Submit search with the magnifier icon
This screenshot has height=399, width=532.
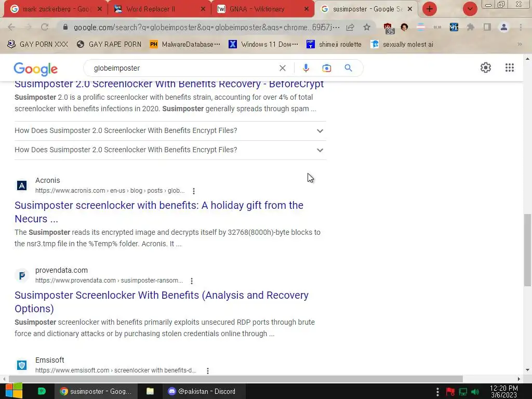pyautogui.click(x=348, y=68)
